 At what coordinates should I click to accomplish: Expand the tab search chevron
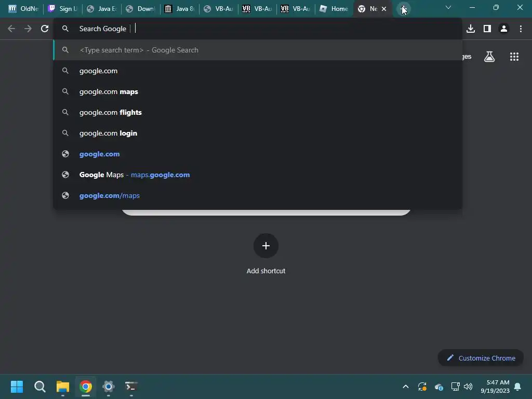click(x=448, y=7)
